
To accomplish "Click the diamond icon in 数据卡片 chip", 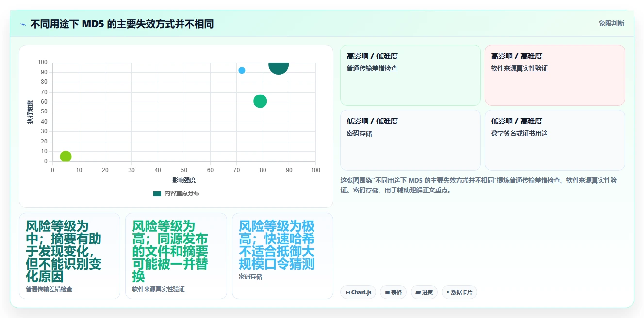I will pos(448,292).
